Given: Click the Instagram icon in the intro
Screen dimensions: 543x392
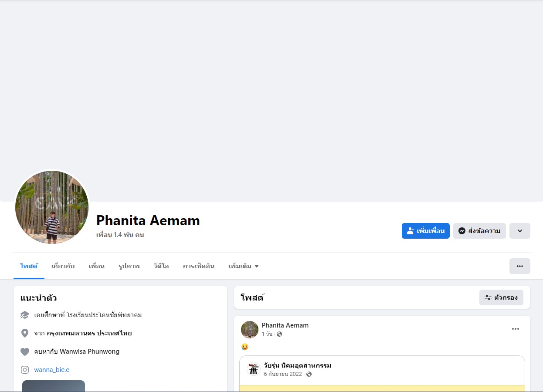Looking at the screenshot, I should pyautogui.click(x=25, y=370).
